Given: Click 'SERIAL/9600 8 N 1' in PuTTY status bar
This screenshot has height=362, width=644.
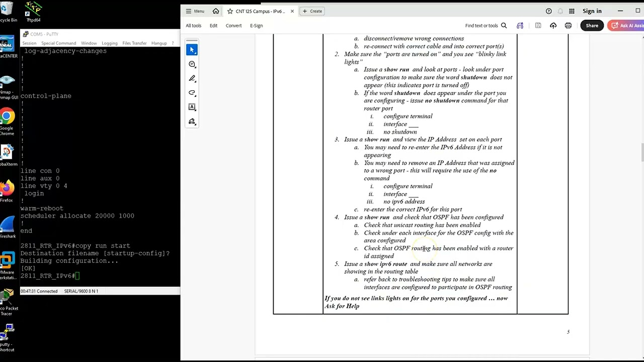Looking at the screenshot, I should (81, 291).
